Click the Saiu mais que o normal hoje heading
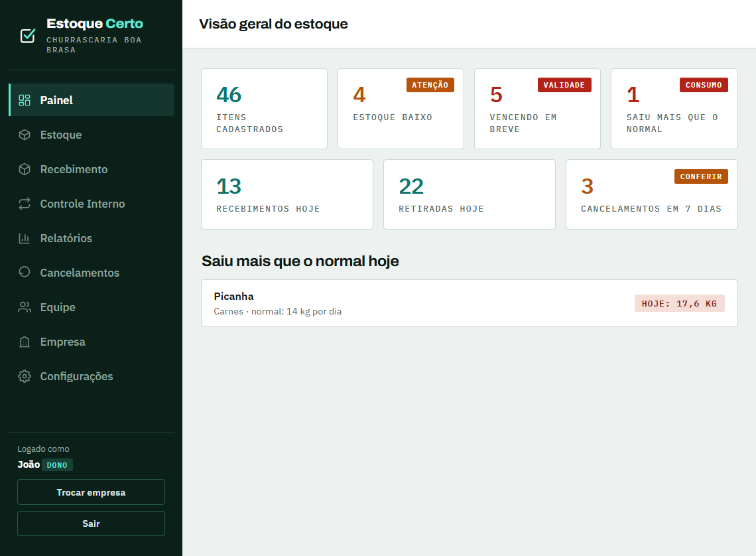Viewport: 756px width, 556px height. pos(300,261)
